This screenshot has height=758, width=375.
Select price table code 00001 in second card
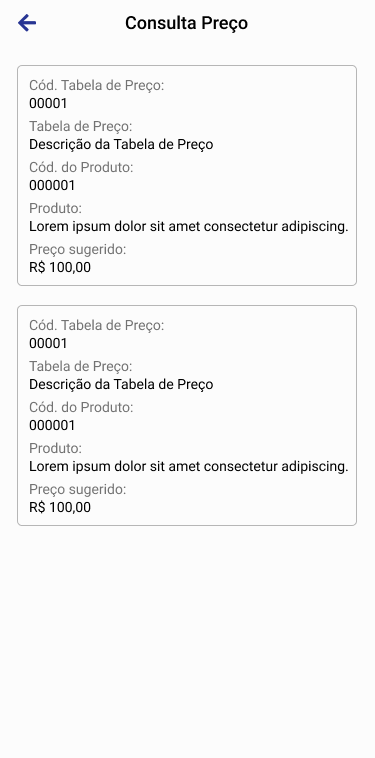pyautogui.click(x=48, y=344)
